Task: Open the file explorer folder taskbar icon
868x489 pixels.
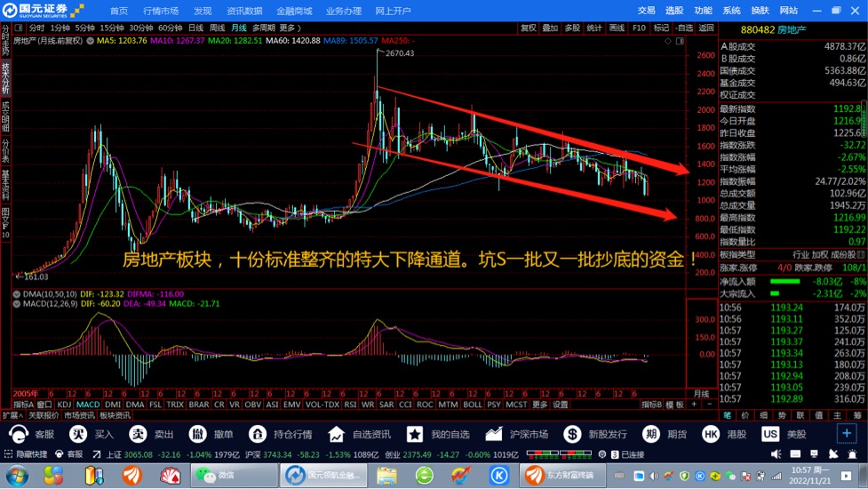Action: tap(387, 475)
